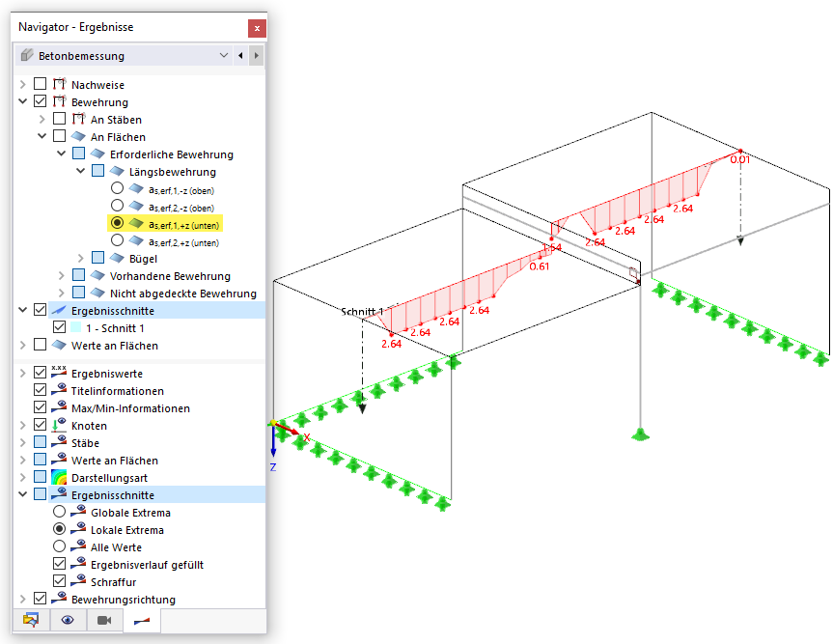Expand the Bügel tree node
The image size is (833, 644).
coord(80,258)
